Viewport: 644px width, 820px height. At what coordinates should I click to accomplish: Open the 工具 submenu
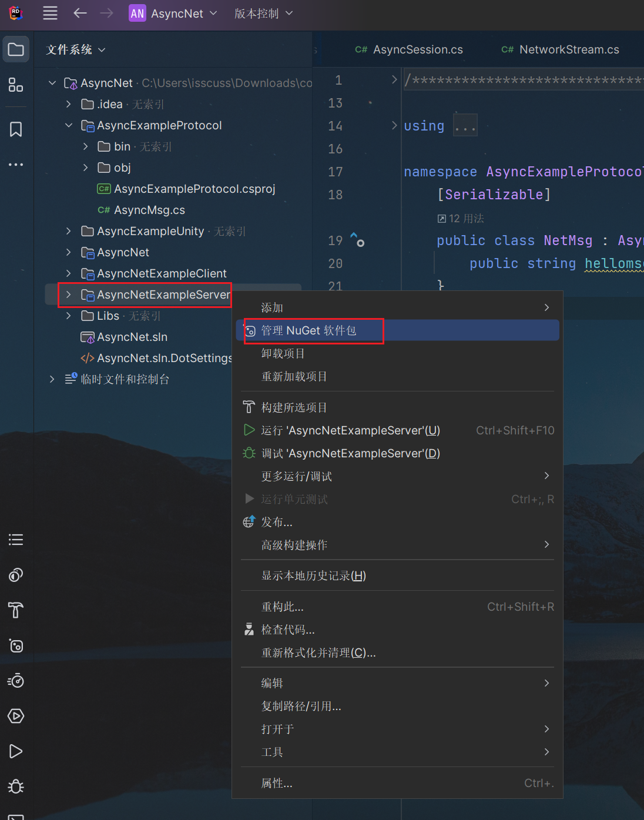[x=398, y=752]
